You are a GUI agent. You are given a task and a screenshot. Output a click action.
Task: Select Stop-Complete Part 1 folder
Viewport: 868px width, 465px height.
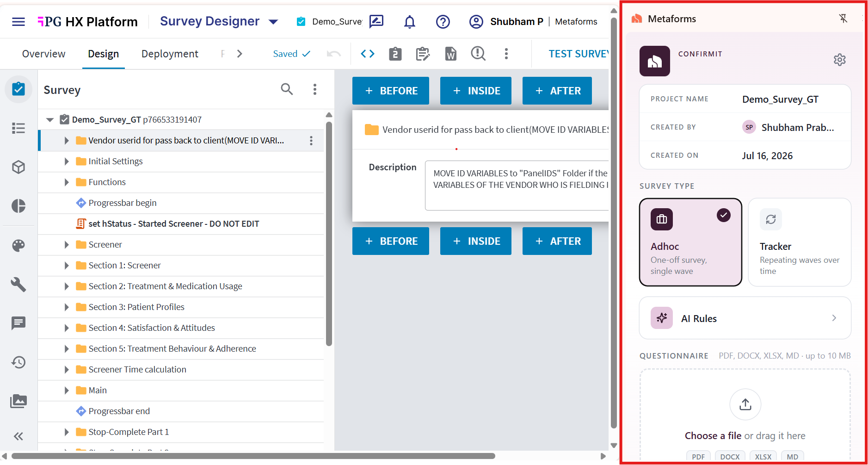[129, 432]
